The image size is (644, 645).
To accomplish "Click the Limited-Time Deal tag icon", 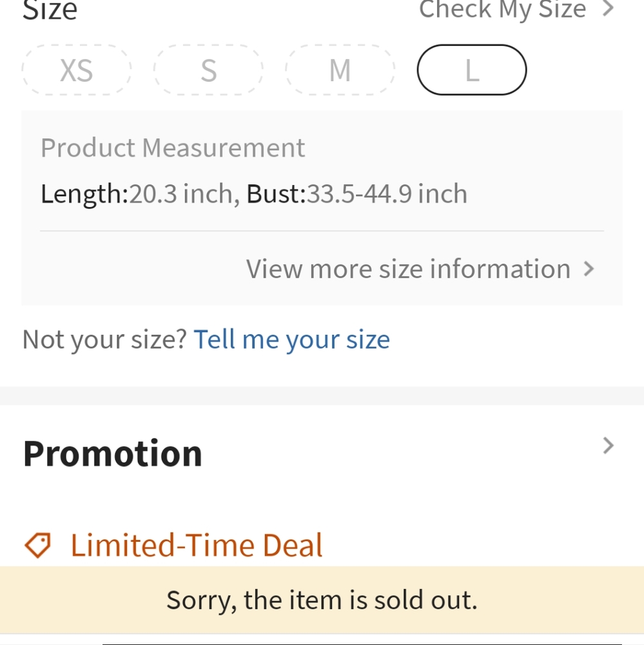I will coord(37,546).
